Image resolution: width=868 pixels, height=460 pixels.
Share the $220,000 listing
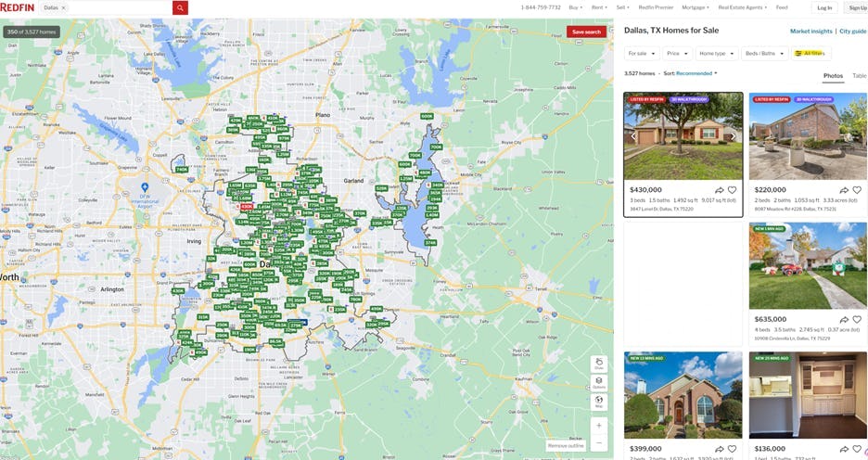coord(844,190)
